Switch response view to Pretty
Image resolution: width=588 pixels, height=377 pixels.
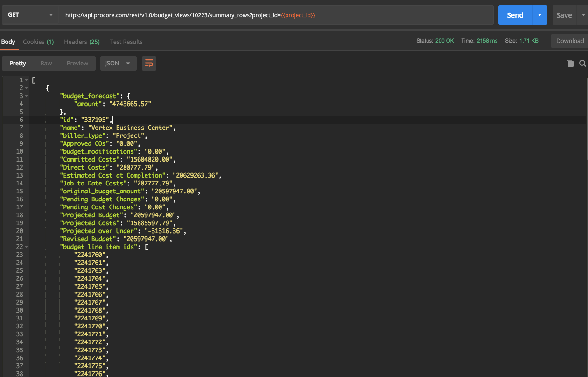tap(18, 64)
